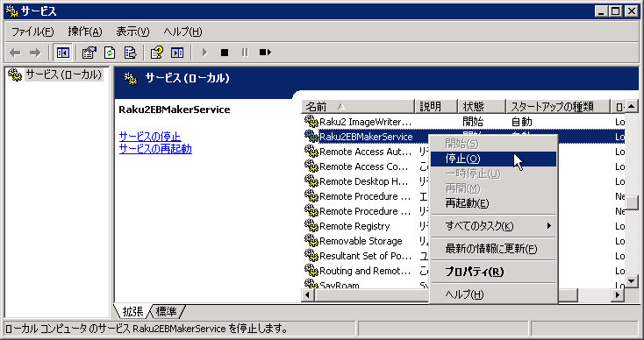Image resolution: width=644 pixels, height=340 pixels.
Task: Click the サービスの停止 link
Action: [150, 136]
